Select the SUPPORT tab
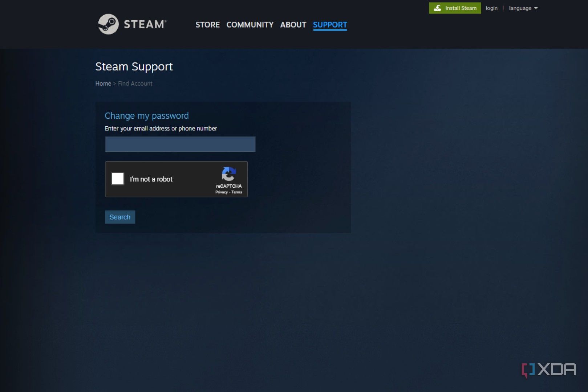 (x=330, y=25)
